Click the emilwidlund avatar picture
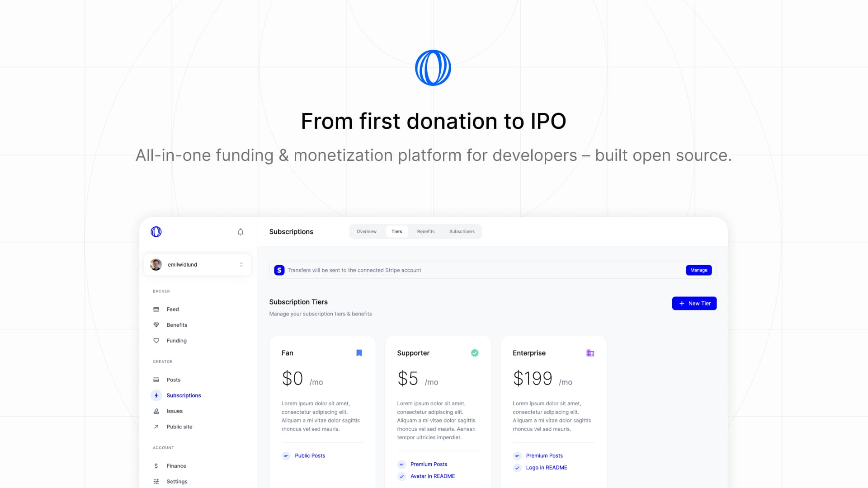 click(156, 265)
